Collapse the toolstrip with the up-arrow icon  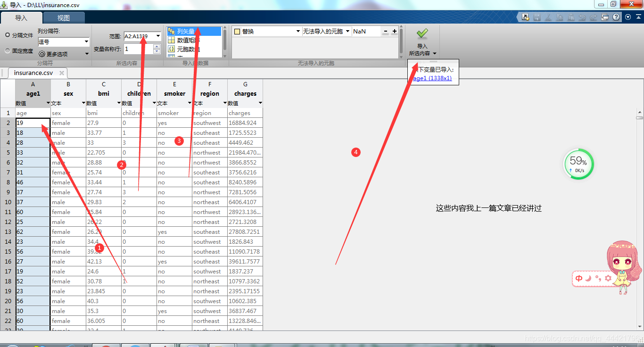coord(638,17)
